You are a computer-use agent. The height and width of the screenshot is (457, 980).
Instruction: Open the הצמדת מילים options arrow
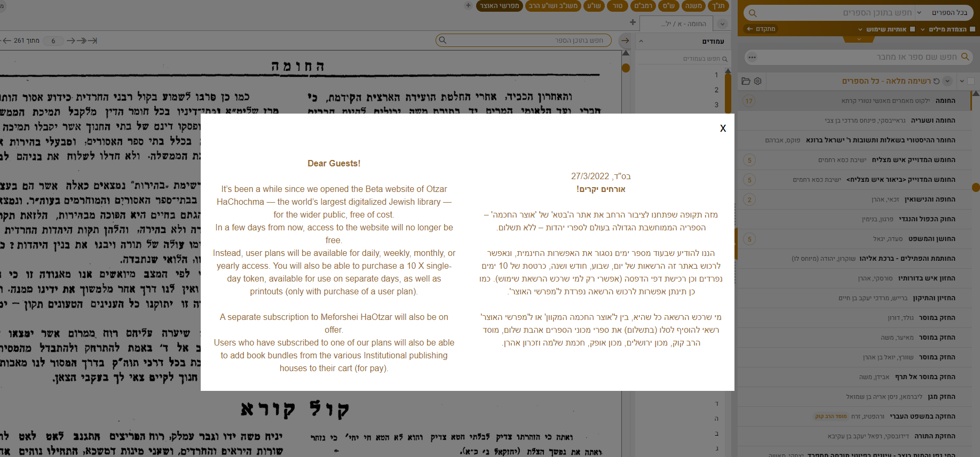(x=923, y=29)
